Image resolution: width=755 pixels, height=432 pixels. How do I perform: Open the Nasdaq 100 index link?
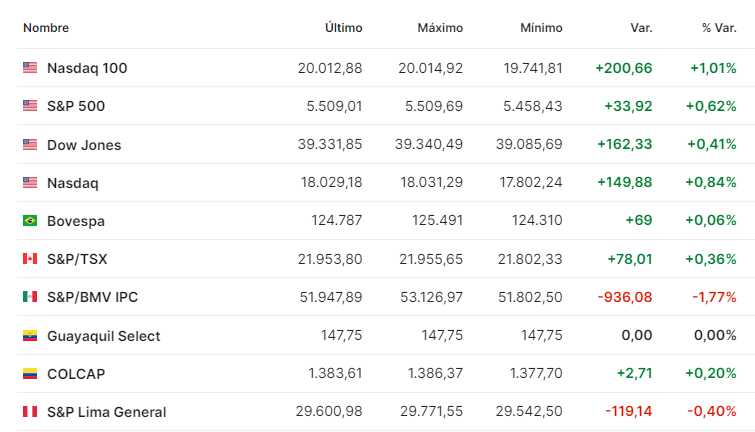tap(87, 68)
